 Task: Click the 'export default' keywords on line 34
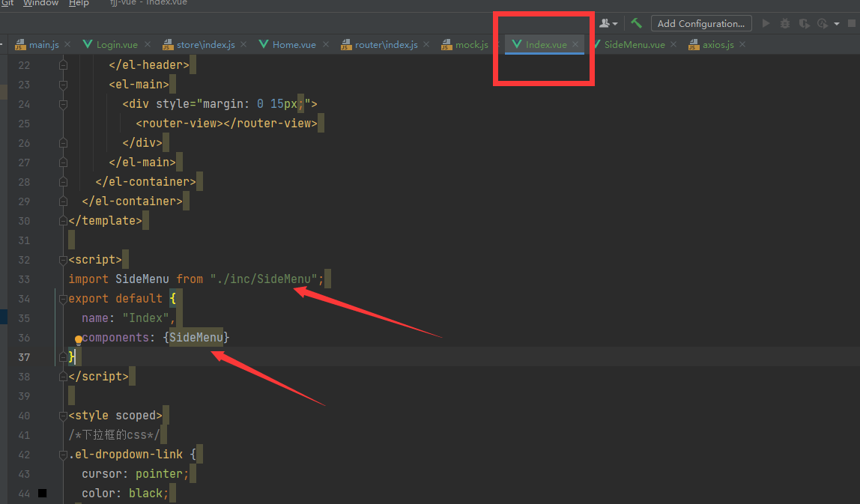(x=115, y=298)
